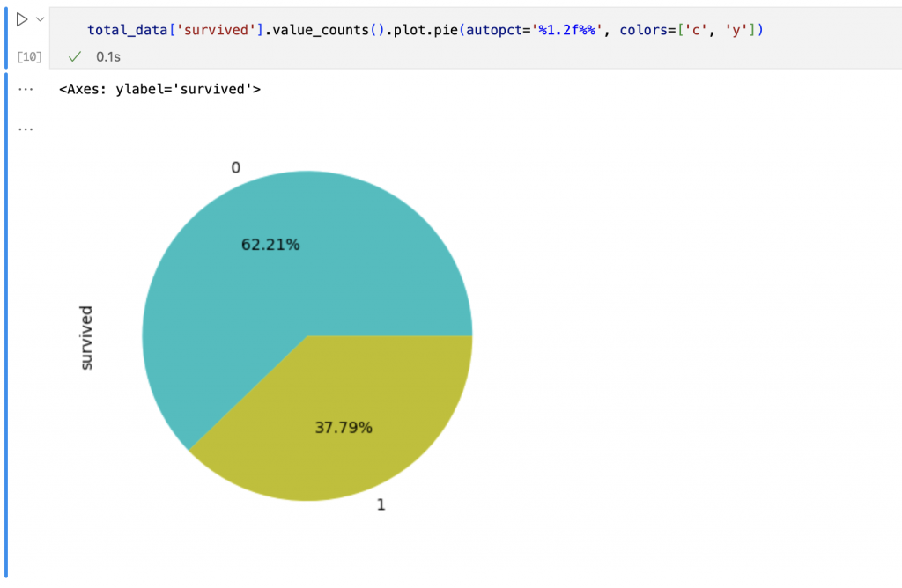Open output actions ellipsis beside Axes text
The height and width of the screenshot is (588, 902).
(26, 89)
